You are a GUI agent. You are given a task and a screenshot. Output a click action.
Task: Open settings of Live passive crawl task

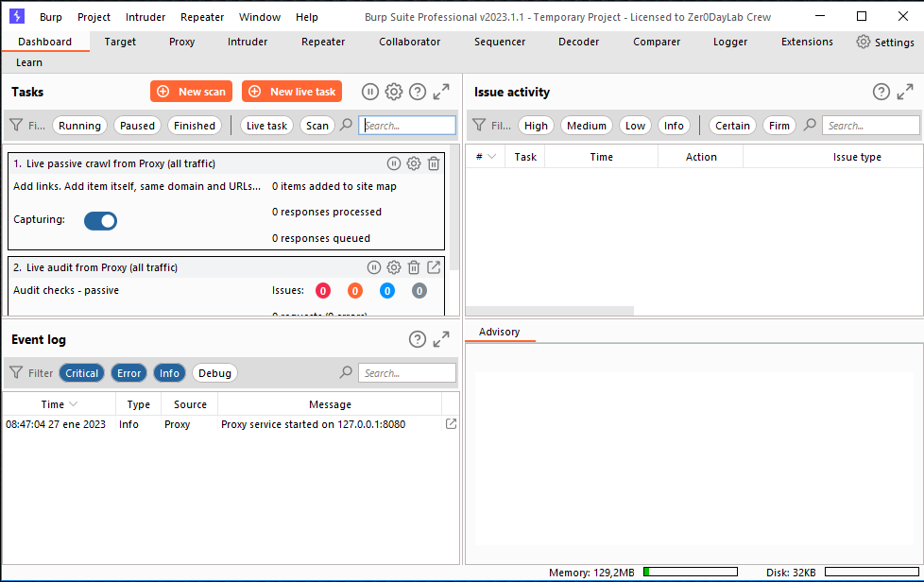click(414, 163)
